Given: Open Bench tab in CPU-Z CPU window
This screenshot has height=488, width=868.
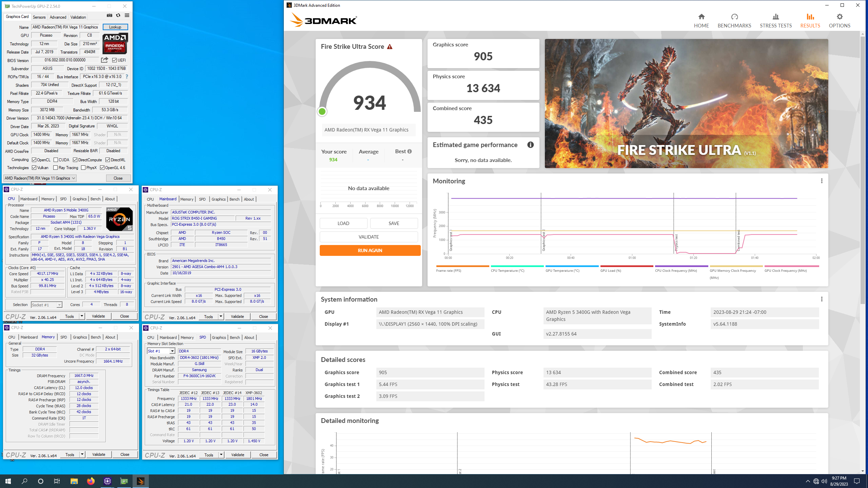Looking at the screenshot, I should [95, 199].
